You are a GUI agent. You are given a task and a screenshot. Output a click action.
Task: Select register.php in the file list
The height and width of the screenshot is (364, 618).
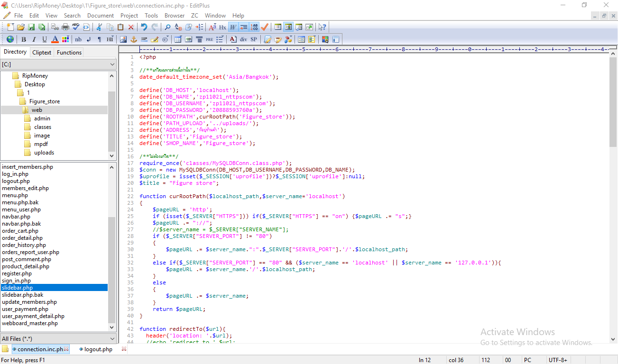pyautogui.click(x=17, y=273)
